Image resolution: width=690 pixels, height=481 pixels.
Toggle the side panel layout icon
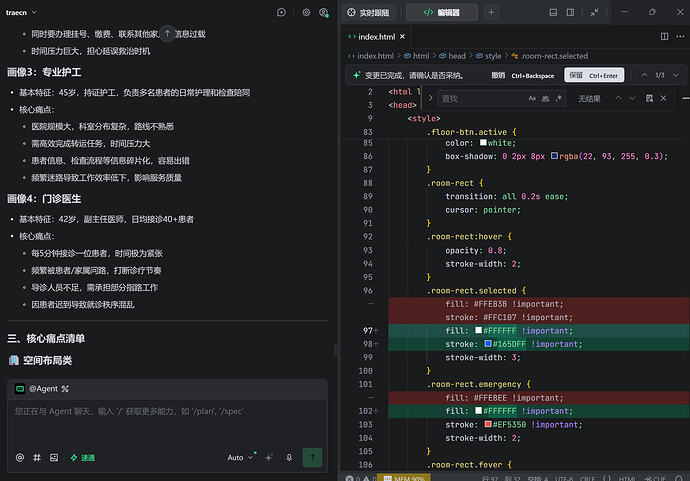tap(570, 12)
